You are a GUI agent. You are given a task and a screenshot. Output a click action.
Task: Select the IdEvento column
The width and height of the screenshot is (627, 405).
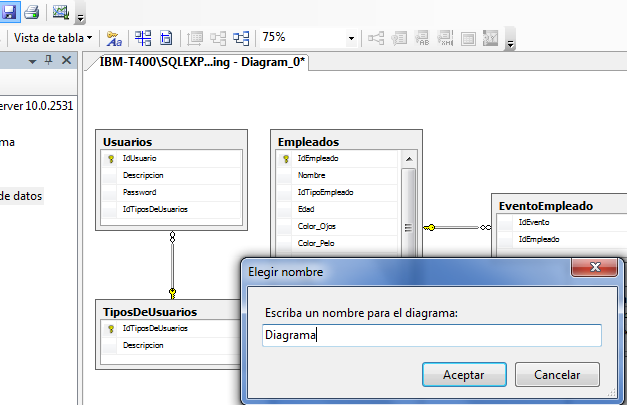tap(562, 222)
